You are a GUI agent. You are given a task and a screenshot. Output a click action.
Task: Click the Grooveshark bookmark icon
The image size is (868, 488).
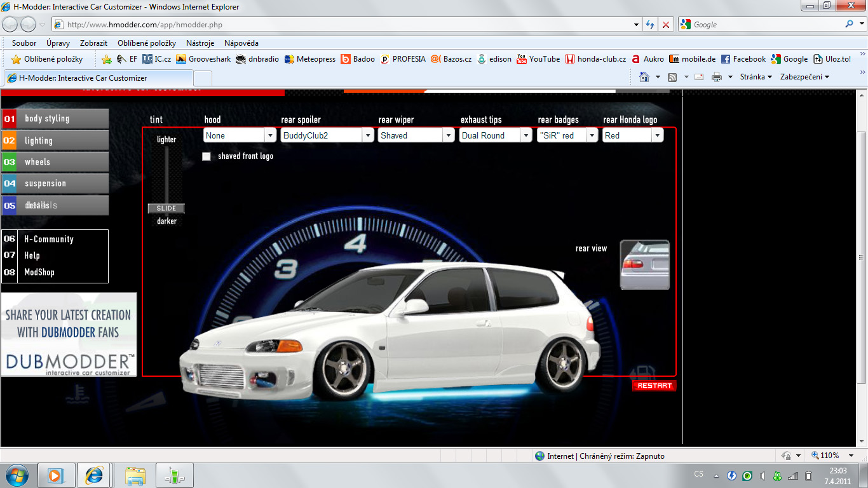(x=181, y=59)
